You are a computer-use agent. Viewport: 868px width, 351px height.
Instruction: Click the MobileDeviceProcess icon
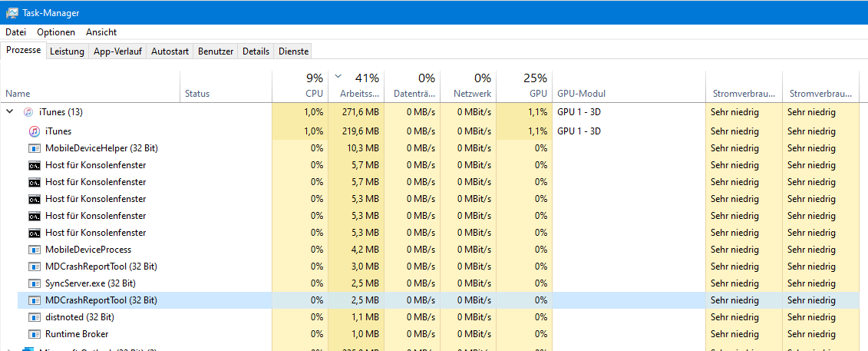coord(35,250)
